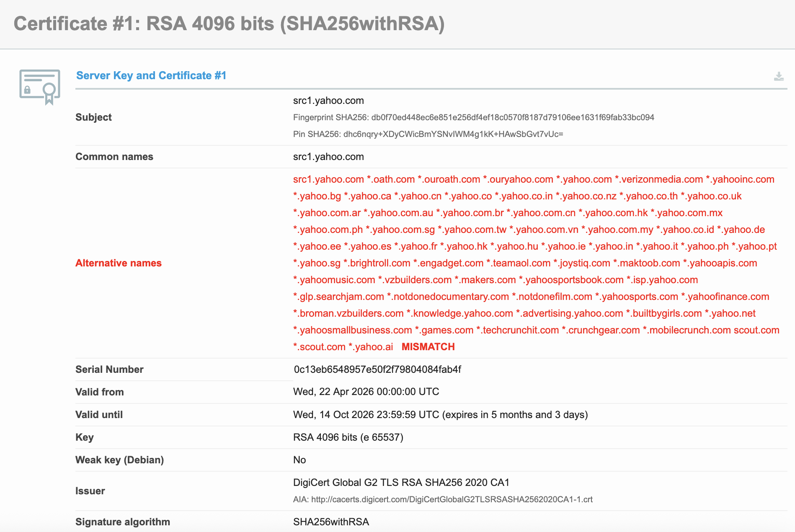Click the *.verizonmedia.com alternative name
Image resolution: width=795 pixels, height=532 pixels.
(x=659, y=179)
